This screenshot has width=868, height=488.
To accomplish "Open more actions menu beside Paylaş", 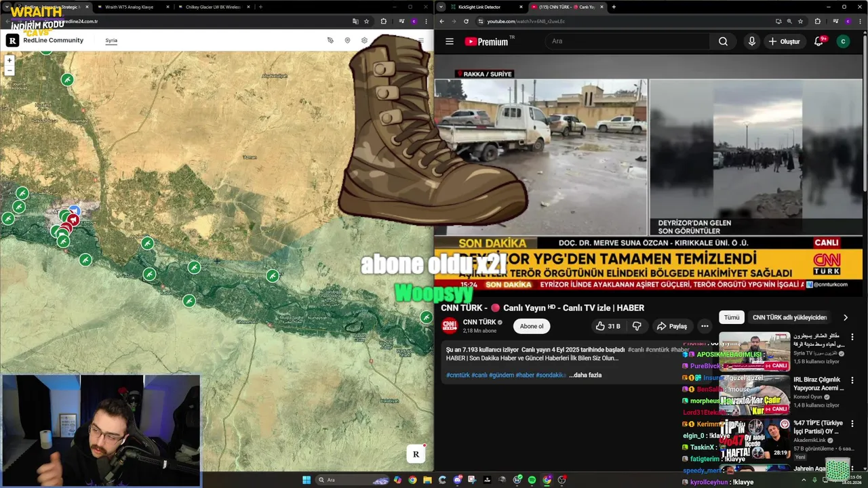I will [x=705, y=326].
